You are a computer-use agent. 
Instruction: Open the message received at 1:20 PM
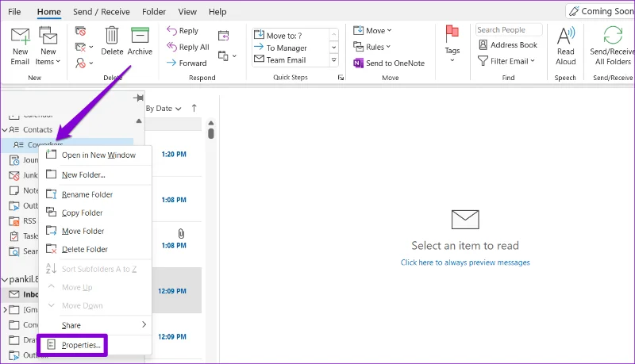(174, 154)
